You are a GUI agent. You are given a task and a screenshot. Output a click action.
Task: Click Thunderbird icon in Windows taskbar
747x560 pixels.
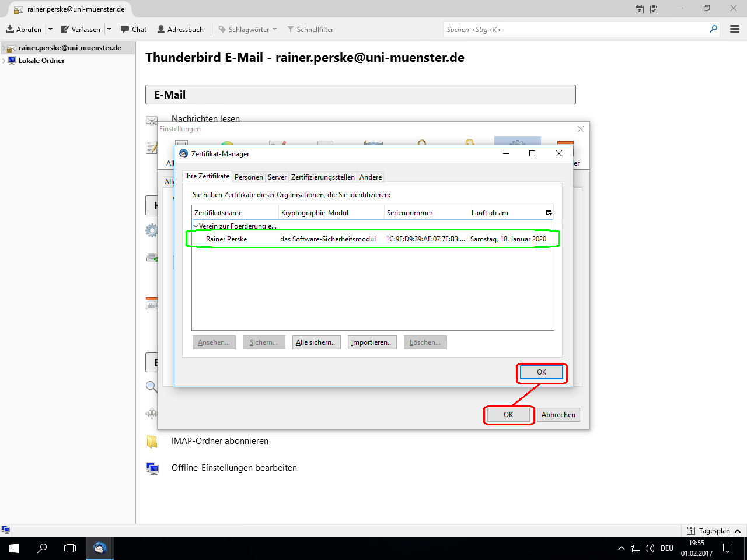[x=100, y=548]
